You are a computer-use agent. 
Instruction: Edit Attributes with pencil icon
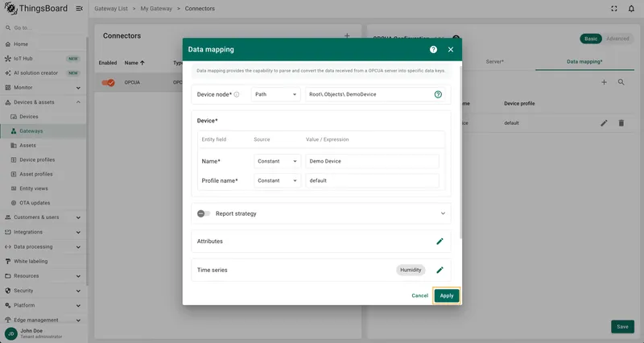click(440, 242)
